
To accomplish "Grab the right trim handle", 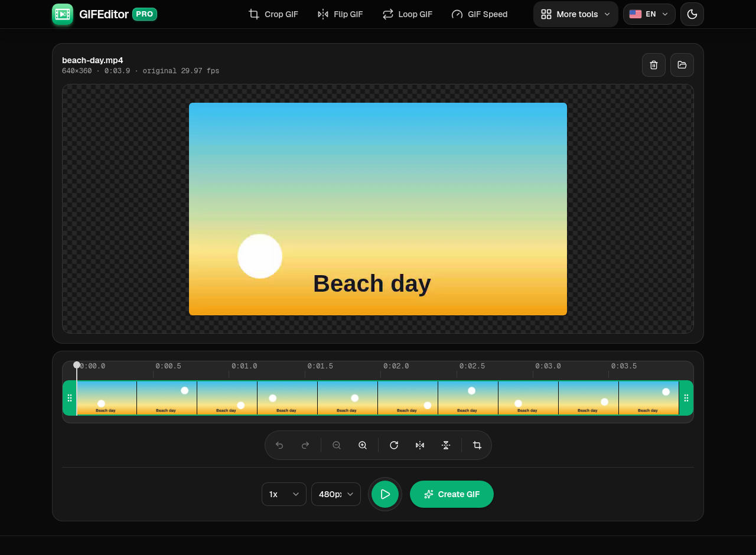I will pyautogui.click(x=686, y=398).
